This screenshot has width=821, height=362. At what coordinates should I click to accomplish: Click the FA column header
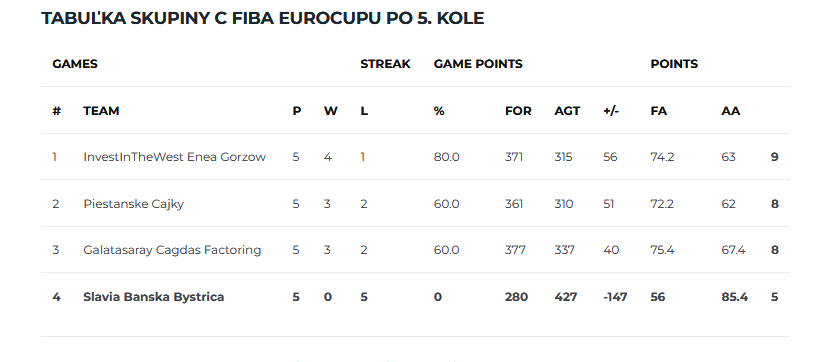[659, 111]
